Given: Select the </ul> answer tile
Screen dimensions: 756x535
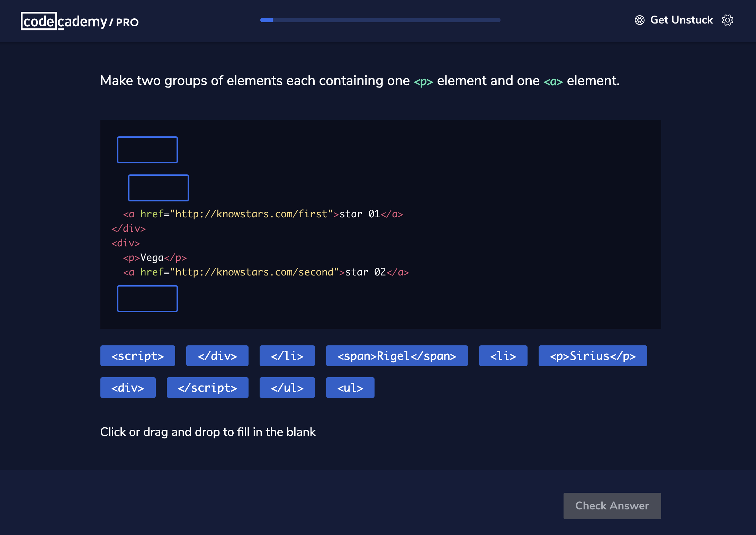Looking at the screenshot, I should pyautogui.click(x=287, y=388).
